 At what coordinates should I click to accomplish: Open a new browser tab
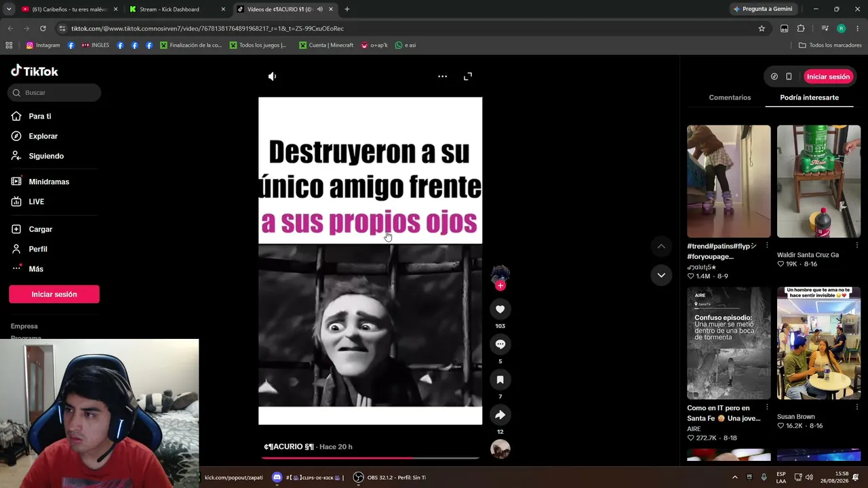[347, 9]
